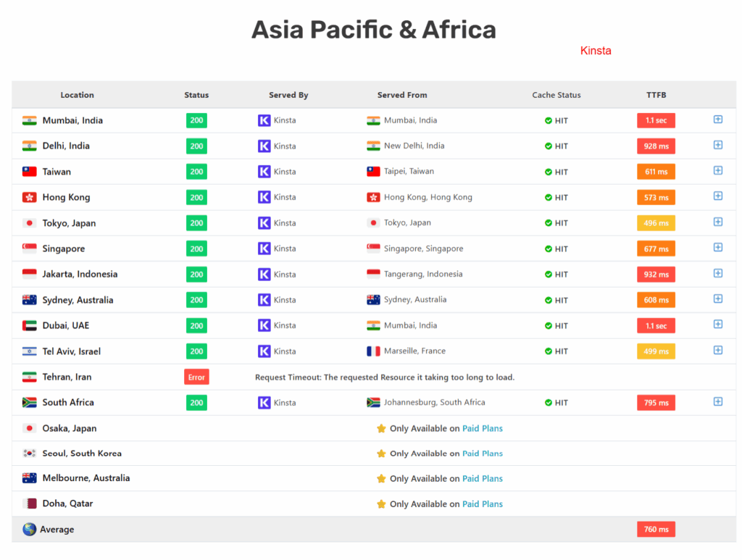Select the Hong Kong flag icon
The width and height of the screenshot is (742, 560).
(29, 197)
